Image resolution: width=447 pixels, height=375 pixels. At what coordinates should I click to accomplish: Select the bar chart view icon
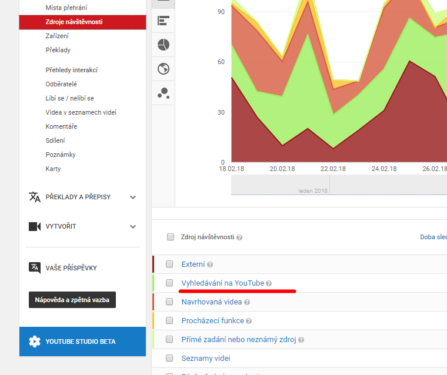click(163, 21)
